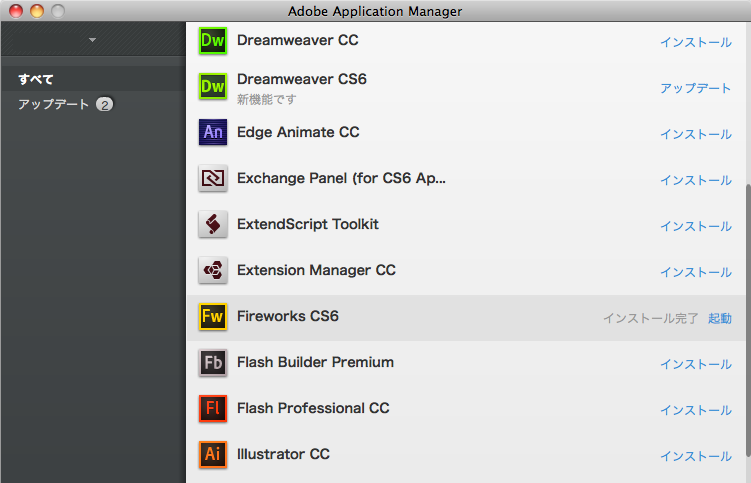Select the Fireworks CS6 name text

(287, 316)
